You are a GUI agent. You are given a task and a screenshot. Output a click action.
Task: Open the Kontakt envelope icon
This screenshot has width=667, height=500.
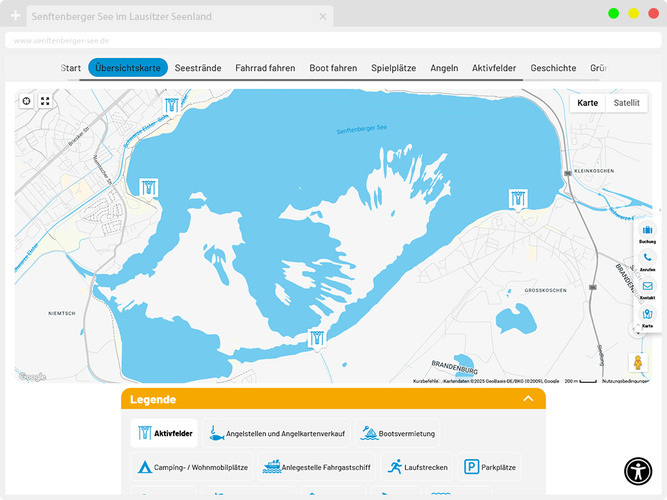tap(647, 286)
